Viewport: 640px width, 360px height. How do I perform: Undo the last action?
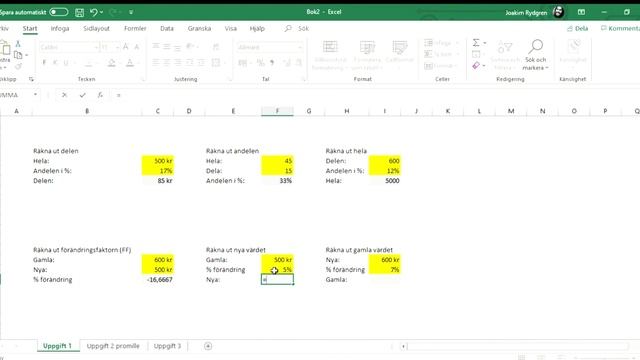[x=94, y=12]
